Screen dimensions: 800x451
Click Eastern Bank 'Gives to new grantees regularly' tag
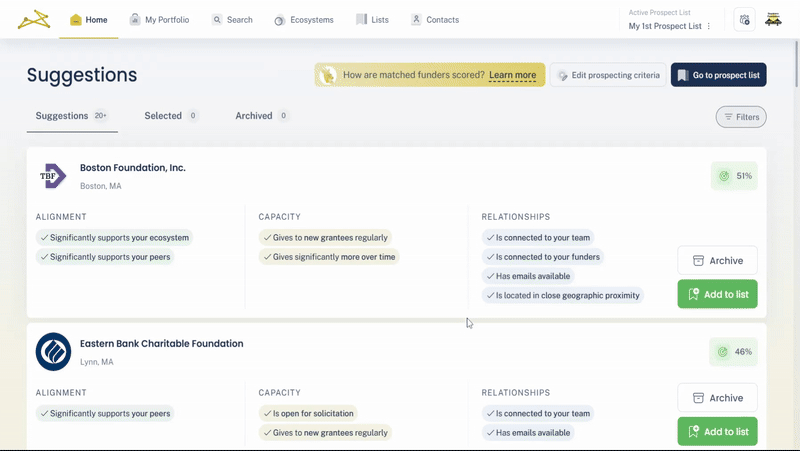(326, 433)
